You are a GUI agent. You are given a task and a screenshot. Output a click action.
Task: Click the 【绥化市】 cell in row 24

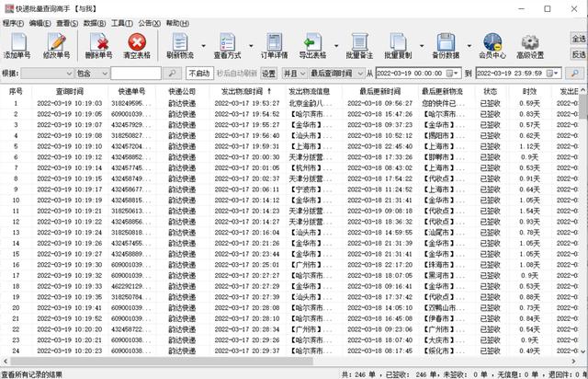pos(443,351)
